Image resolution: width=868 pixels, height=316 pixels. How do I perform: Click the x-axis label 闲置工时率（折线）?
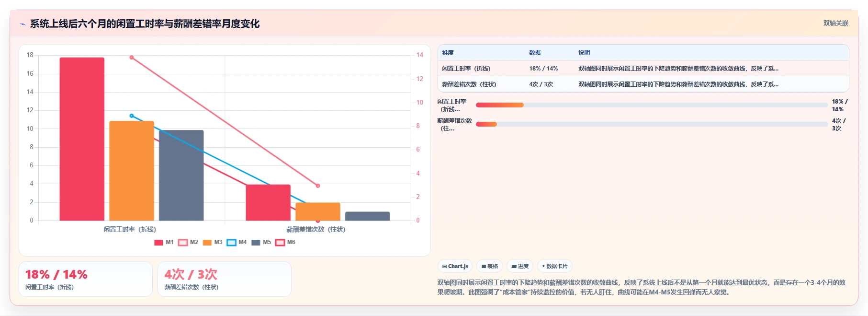pos(130,229)
